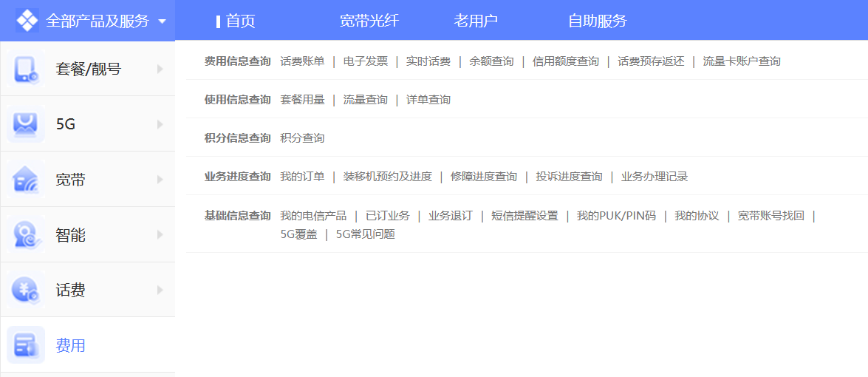
Task: Click the China Telecom diamond logo icon
Action: (x=27, y=21)
